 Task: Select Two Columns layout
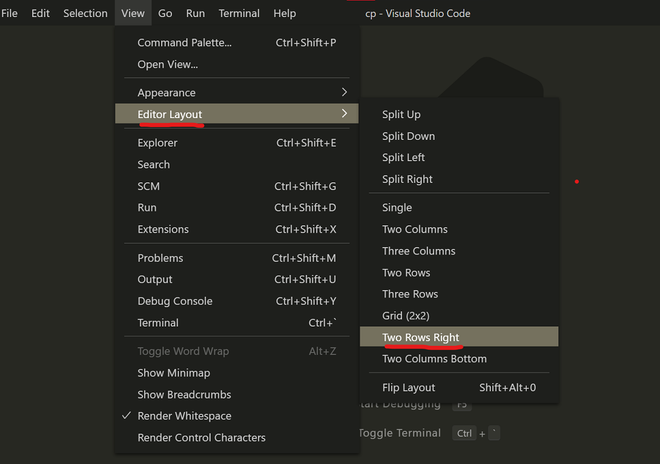459,229
